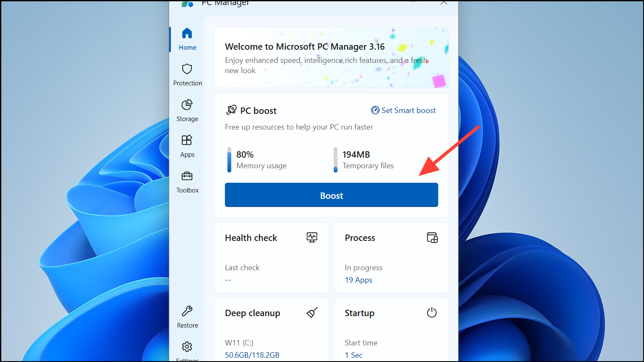Open Set Smart boost link
644x362 pixels.
[x=403, y=110]
